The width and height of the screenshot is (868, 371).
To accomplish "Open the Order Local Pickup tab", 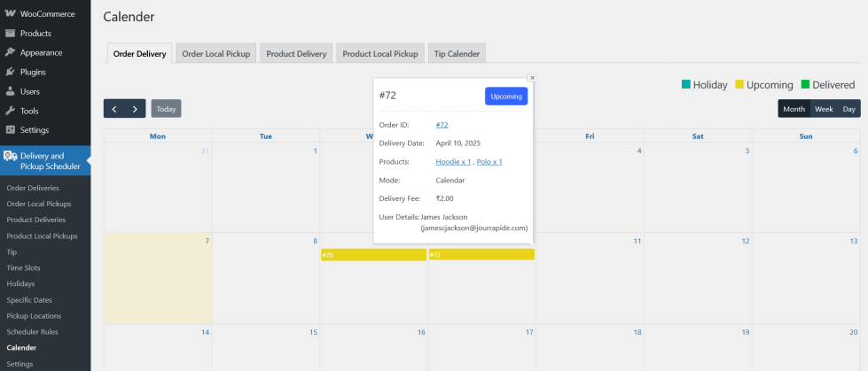I will (x=216, y=54).
